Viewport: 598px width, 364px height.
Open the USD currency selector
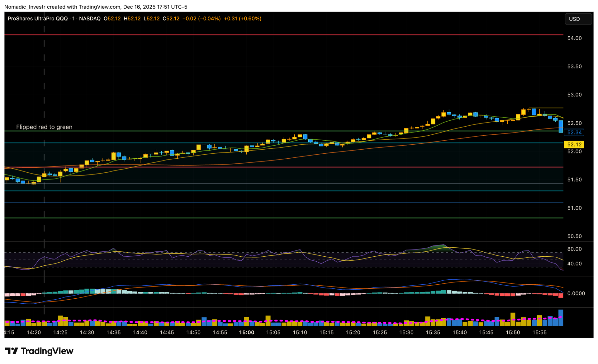click(578, 19)
